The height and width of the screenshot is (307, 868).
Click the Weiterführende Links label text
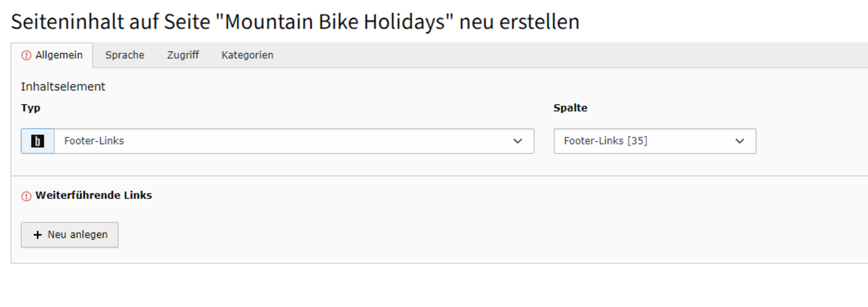[94, 196]
